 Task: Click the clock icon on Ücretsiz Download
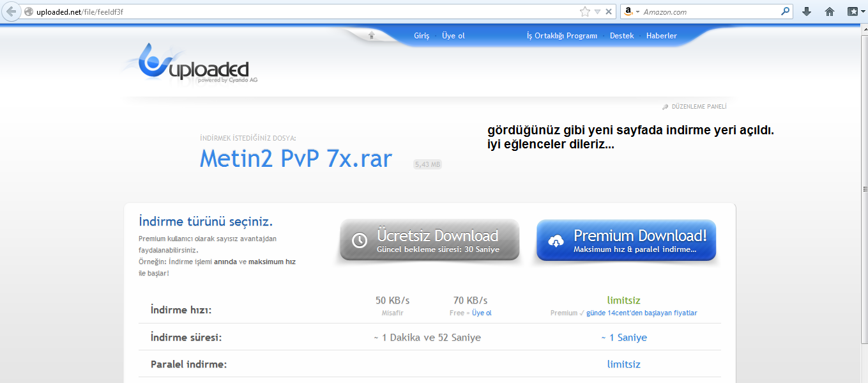click(360, 240)
